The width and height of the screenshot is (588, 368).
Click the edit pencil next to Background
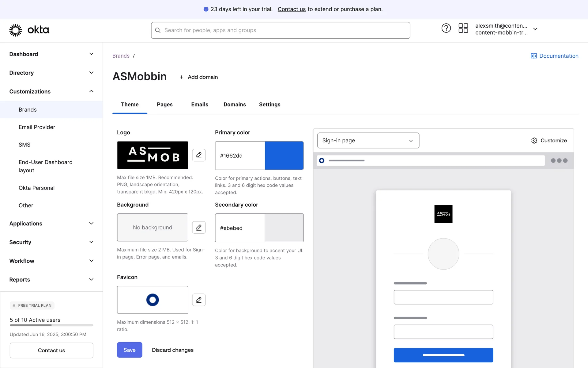pos(199,228)
